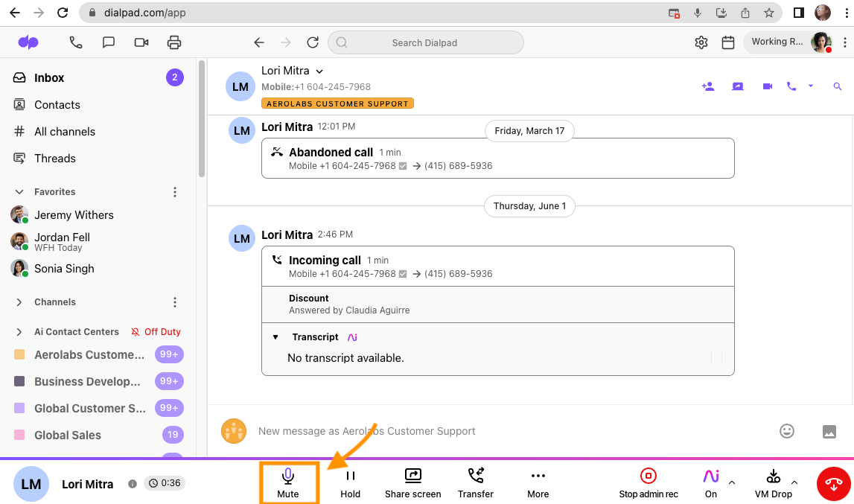Open More call options
The height and width of the screenshot is (504, 854).
pyautogui.click(x=538, y=482)
